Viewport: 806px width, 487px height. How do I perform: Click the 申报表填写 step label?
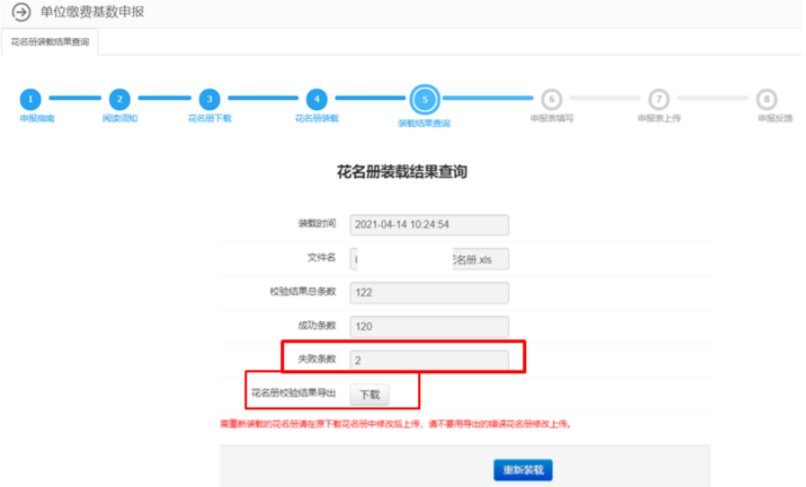pos(552,118)
